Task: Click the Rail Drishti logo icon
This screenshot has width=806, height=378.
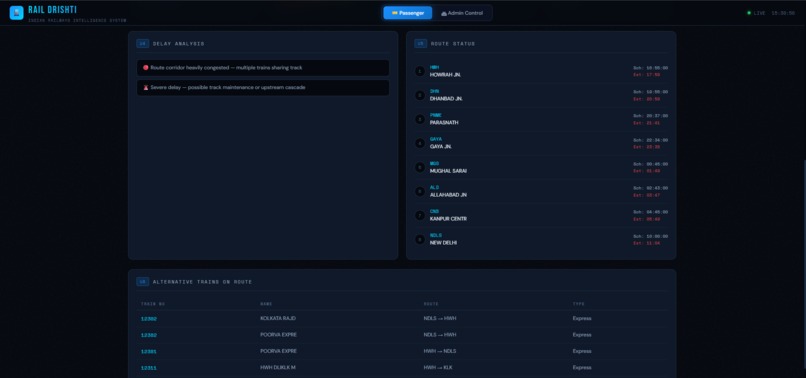Action: pyautogui.click(x=16, y=13)
